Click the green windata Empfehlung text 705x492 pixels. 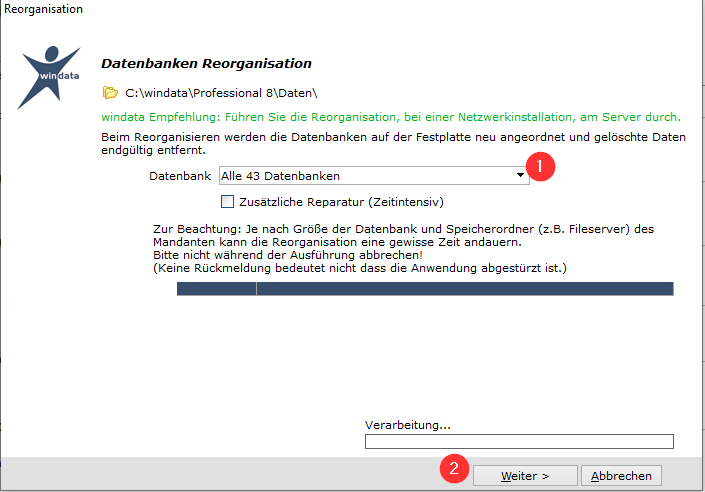click(391, 117)
